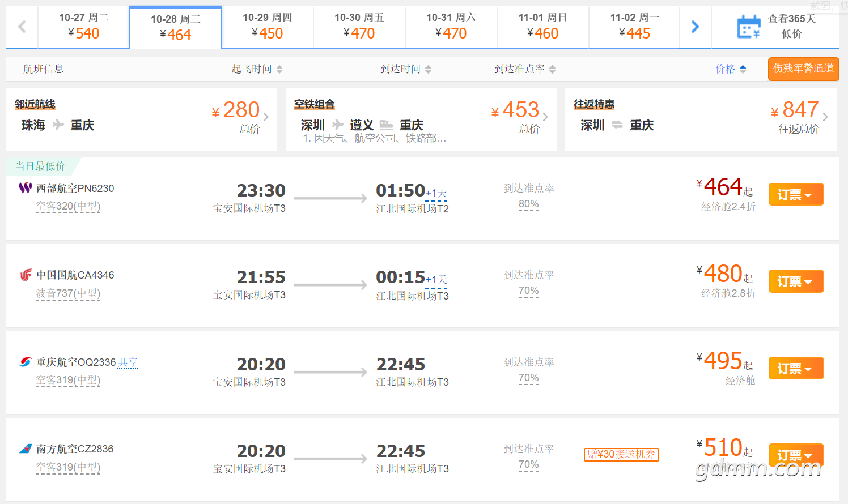The image size is (848, 504).
Task: Open the 365-day low price calendar icon
Action: pyautogui.click(x=749, y=27)
